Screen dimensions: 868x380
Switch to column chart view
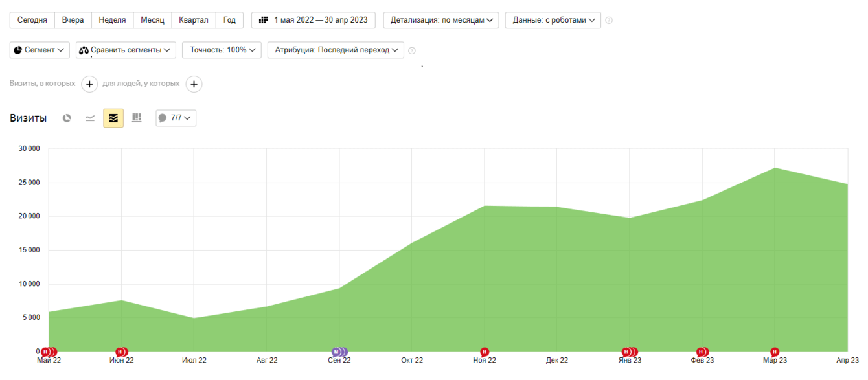(x=137, y=118)
